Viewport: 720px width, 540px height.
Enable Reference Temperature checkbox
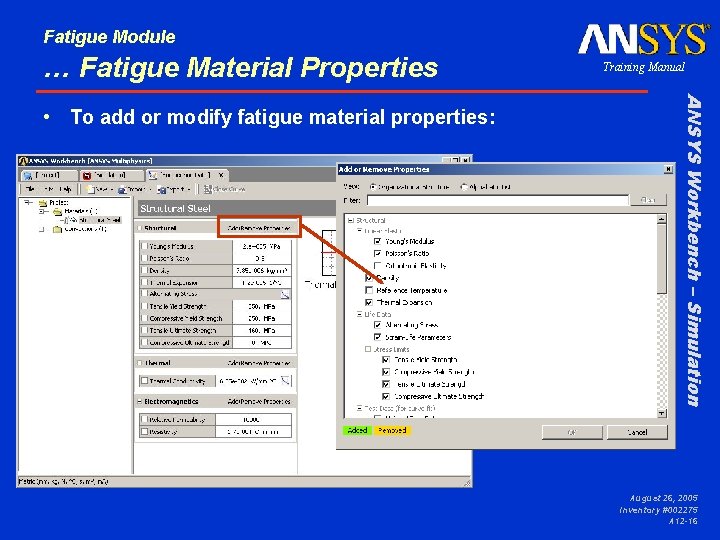[369, 290]
